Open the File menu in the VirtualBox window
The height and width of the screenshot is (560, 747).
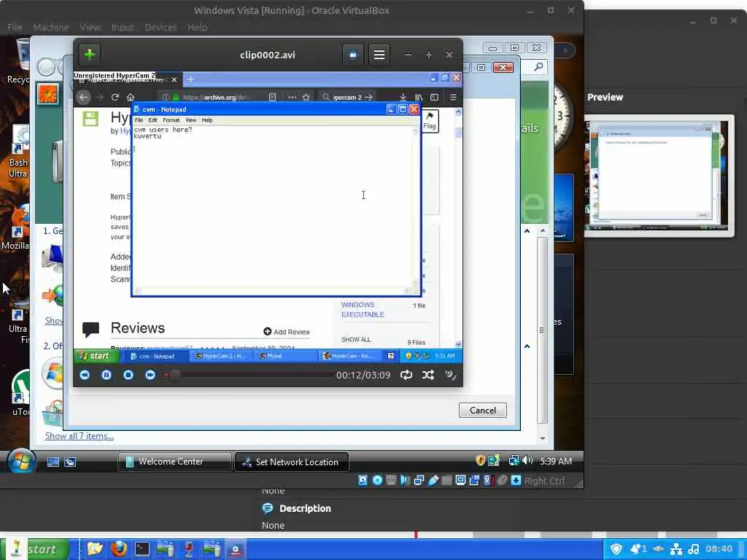[15, 27]
